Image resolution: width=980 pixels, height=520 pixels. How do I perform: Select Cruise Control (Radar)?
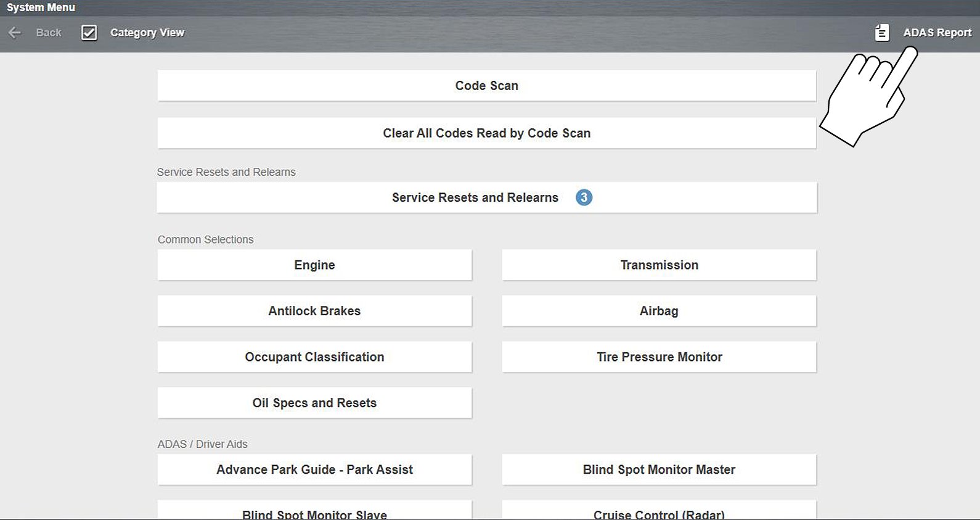click(659, 512)
